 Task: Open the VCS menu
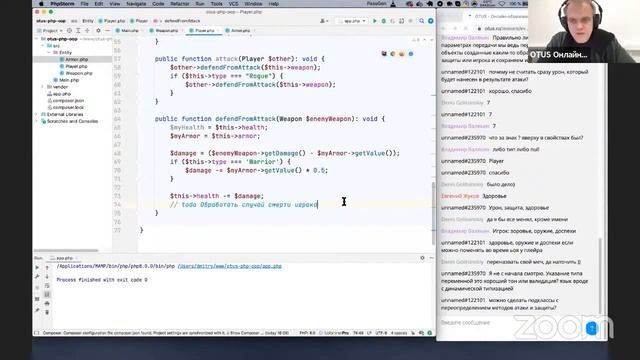point(233,4)
